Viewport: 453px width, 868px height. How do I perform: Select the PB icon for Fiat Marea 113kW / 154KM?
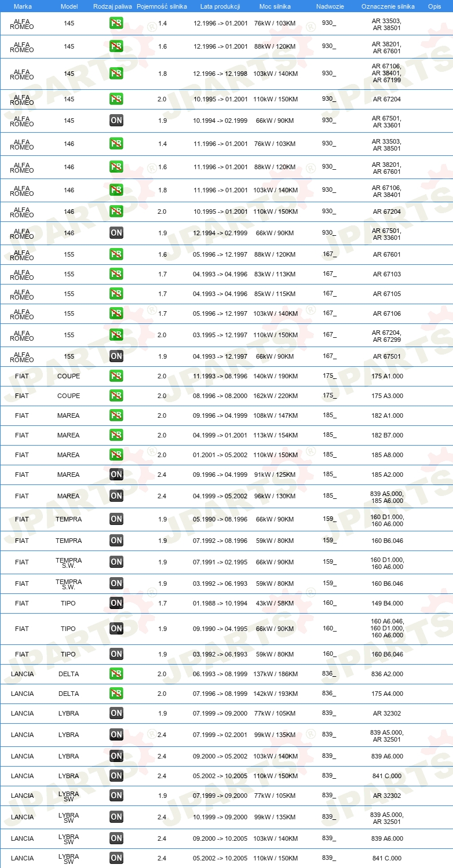116,435
